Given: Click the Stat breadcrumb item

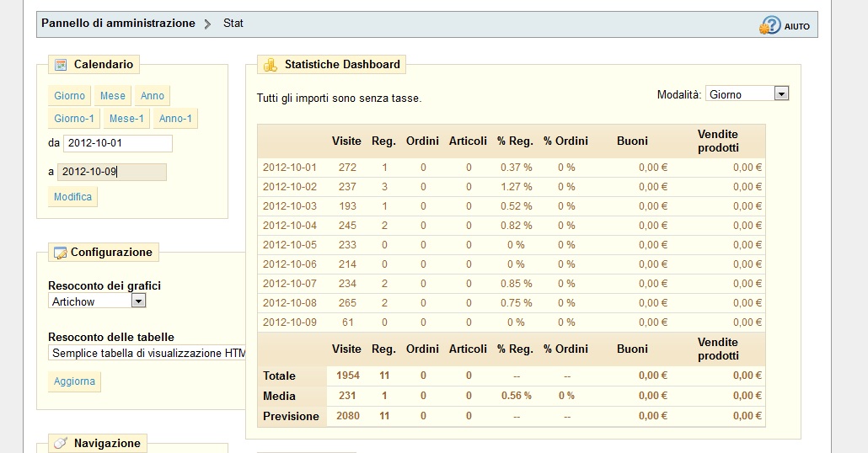Looking at the screenshot, I should pos(233,24).
